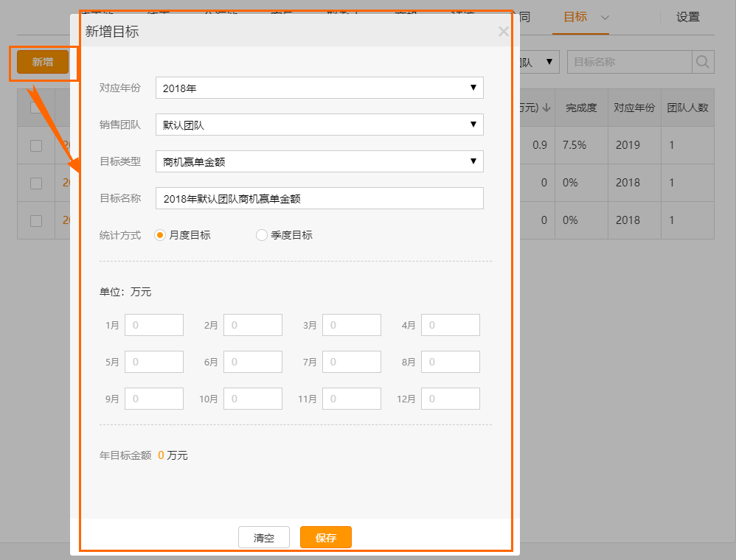
Task: Close the 新增目标 dialog
Action: (x=503, y=32)
